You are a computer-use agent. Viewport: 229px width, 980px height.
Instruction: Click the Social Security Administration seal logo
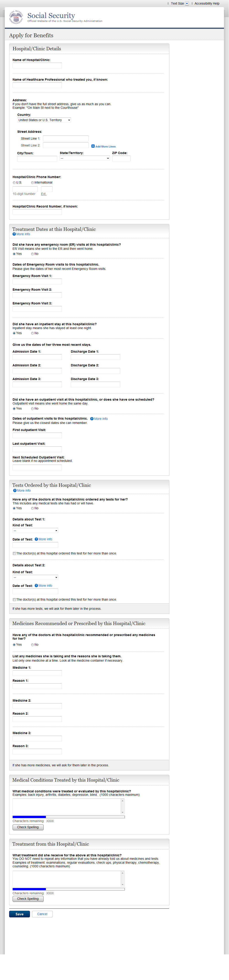click(16, 17)
